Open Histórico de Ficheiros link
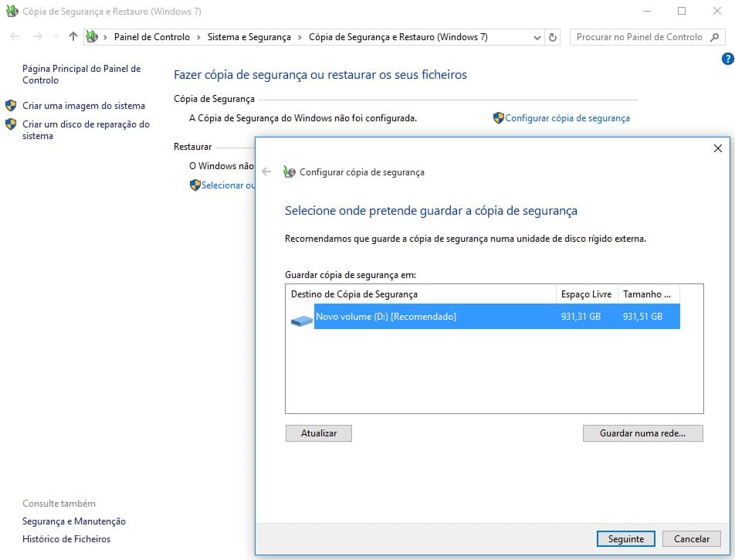This screenshot has width=735, height=560. point(66,539)
